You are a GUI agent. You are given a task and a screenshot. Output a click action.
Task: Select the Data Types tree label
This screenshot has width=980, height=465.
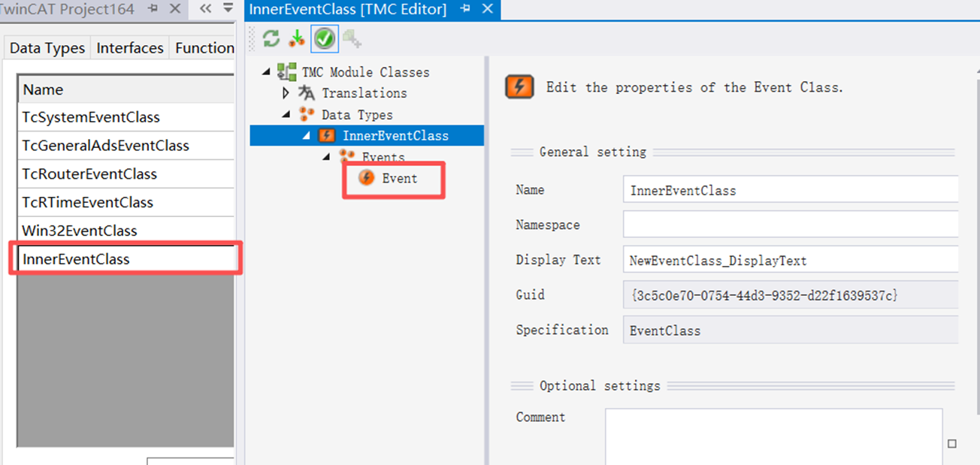tap(357, 115)
